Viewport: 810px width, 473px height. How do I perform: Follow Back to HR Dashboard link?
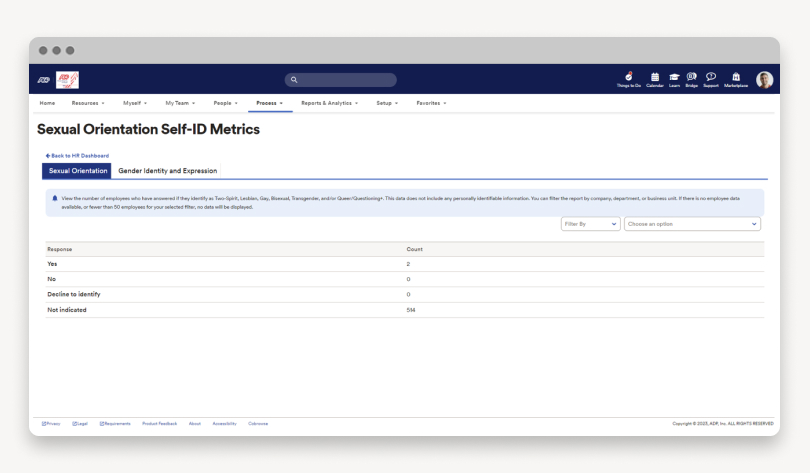point(77,155)
